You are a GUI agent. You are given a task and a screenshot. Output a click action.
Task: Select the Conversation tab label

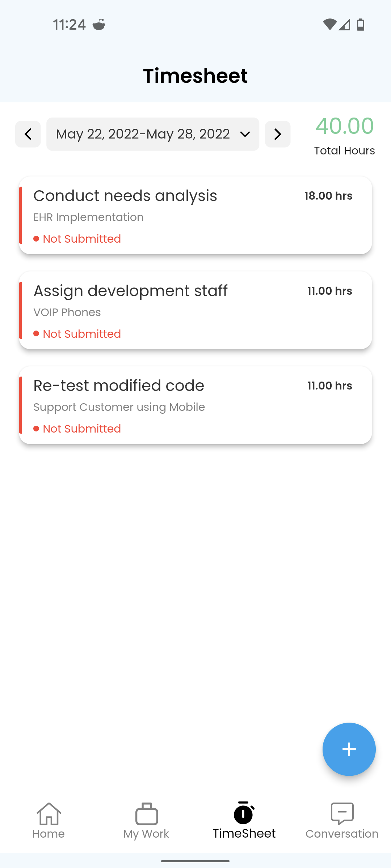pos(342,834)
